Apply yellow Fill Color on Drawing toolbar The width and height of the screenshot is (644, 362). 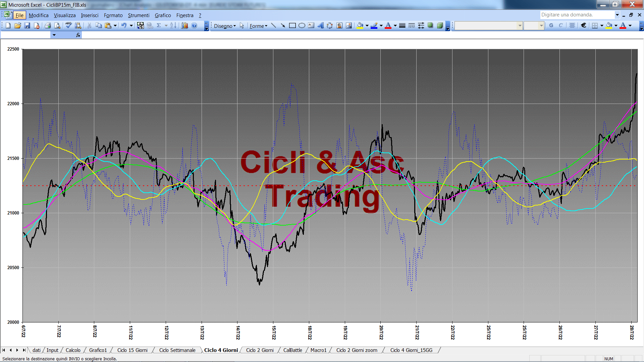[x=360, y=26]
